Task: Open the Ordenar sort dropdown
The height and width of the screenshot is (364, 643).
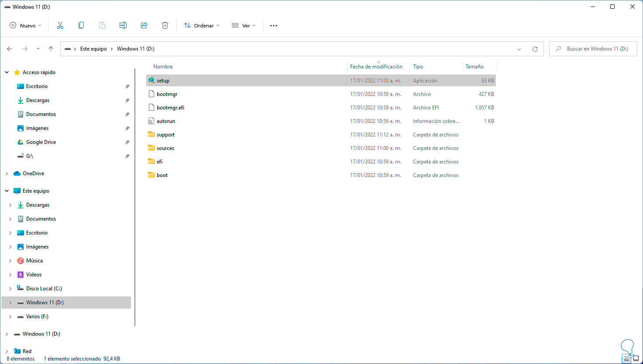Action: tap(201, 25)
